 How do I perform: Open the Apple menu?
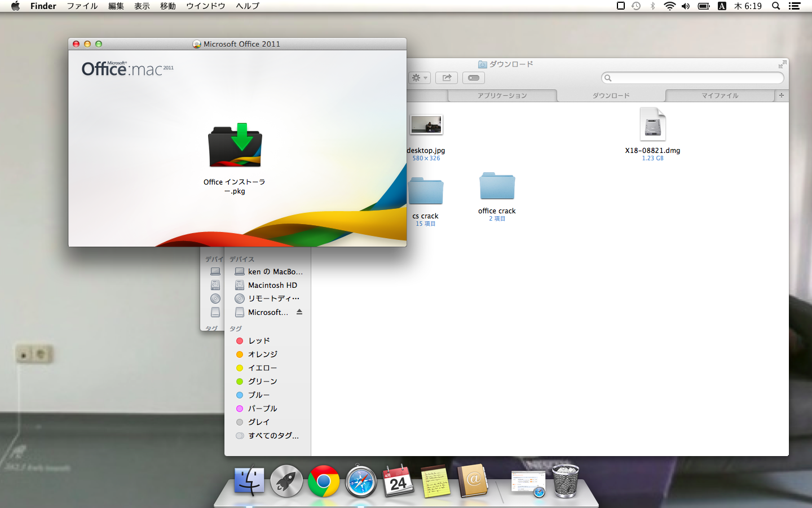pos(15,6)
